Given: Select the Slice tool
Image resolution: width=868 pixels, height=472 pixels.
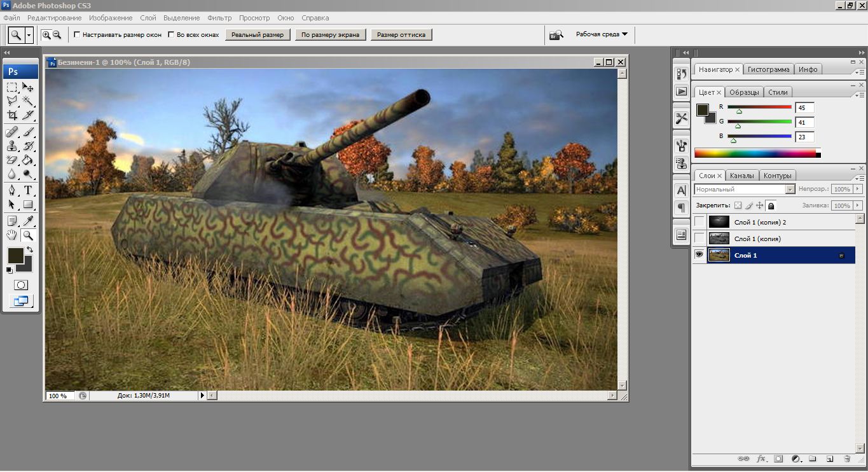Looking at the screenshot, I should (x=28, y=115).
